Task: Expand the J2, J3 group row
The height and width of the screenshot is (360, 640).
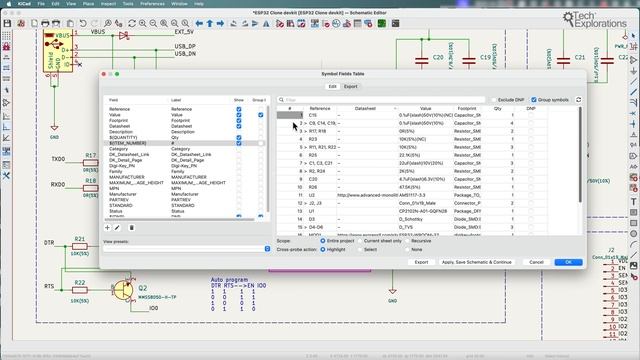Action: pyautogui.click(x=305, y=203)
